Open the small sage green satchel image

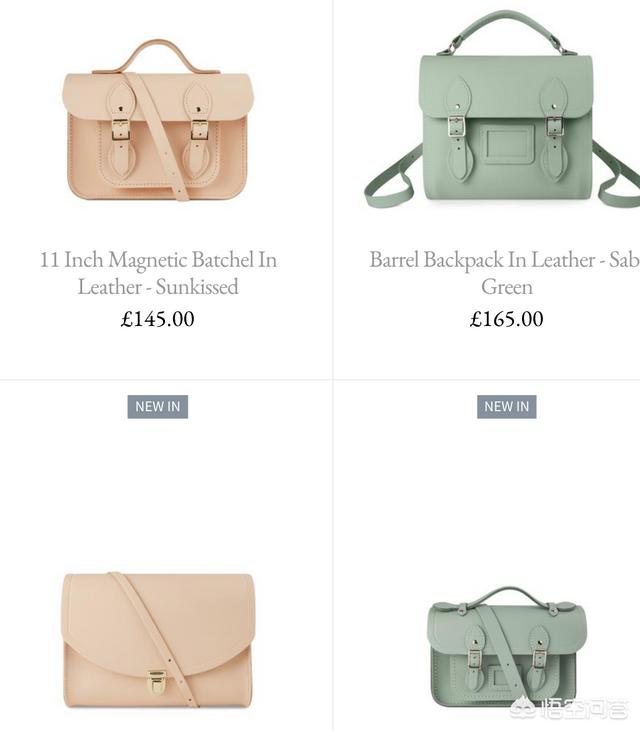click(x=507, y=647)
